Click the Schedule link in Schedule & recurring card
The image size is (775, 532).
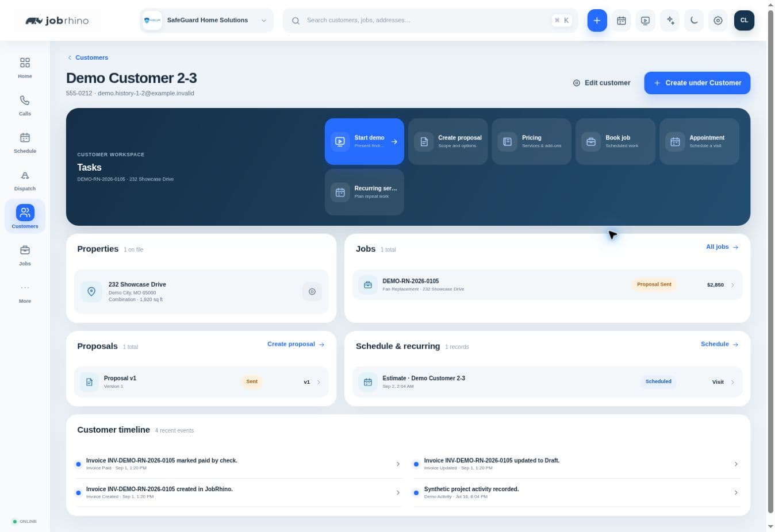click(719, 344)
